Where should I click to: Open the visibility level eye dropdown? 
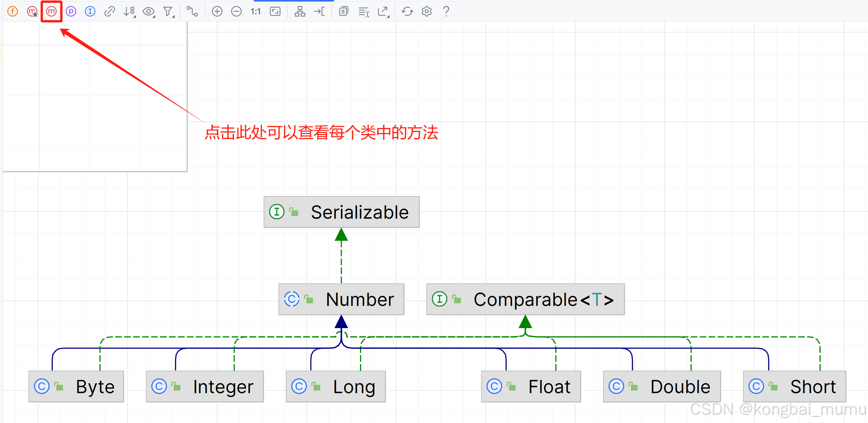click(149, 11)
